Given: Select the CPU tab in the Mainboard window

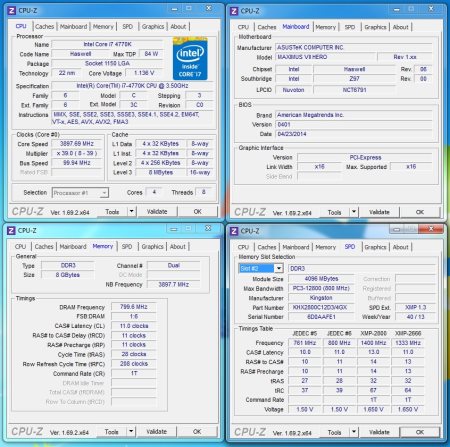Looking at the screenshot, I should (243, 27).
